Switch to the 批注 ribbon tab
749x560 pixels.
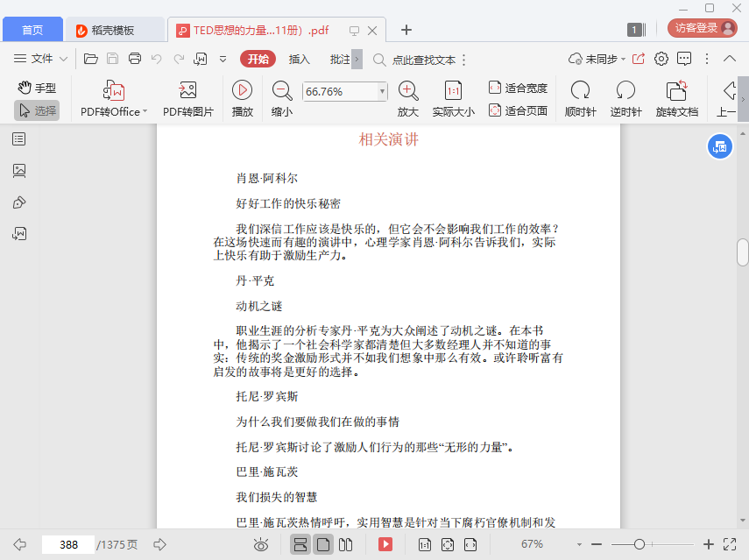[x=340, y=60]
